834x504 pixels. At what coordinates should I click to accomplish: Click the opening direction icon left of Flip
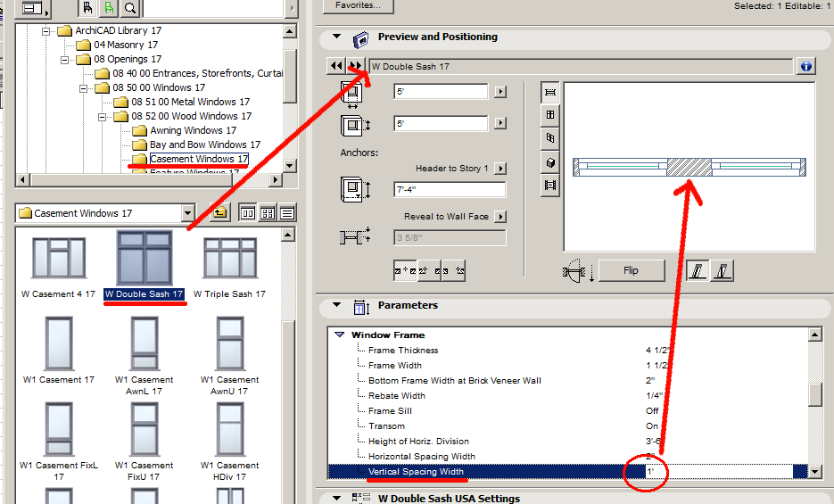click(578, 271)
